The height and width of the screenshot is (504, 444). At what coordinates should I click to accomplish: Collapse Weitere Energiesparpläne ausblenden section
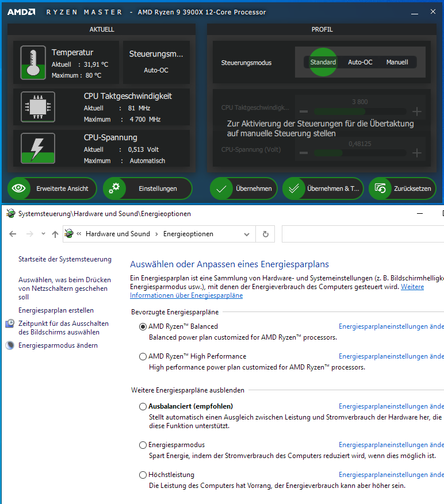[x=187, y=390]
